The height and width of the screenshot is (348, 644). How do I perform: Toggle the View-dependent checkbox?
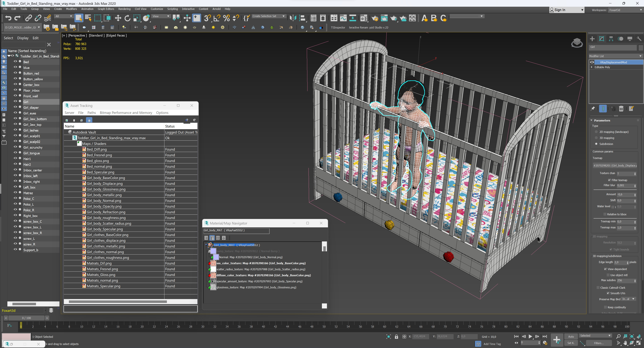[x=605, y=269]
